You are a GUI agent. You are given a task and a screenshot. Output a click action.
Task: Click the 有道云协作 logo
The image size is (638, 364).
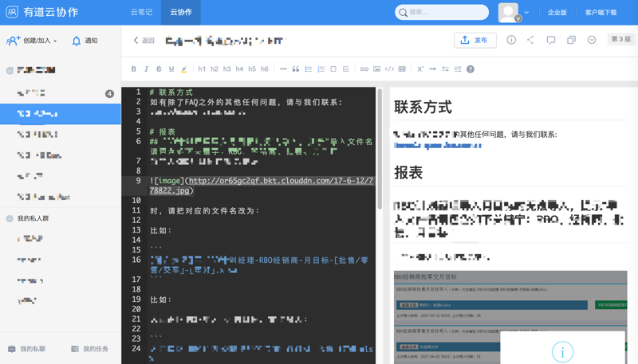tap(42, 12)
